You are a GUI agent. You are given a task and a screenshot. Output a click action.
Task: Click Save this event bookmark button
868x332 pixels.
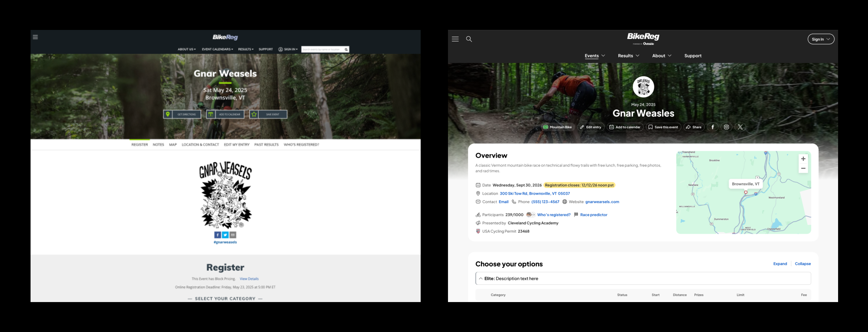coord(663,127)
